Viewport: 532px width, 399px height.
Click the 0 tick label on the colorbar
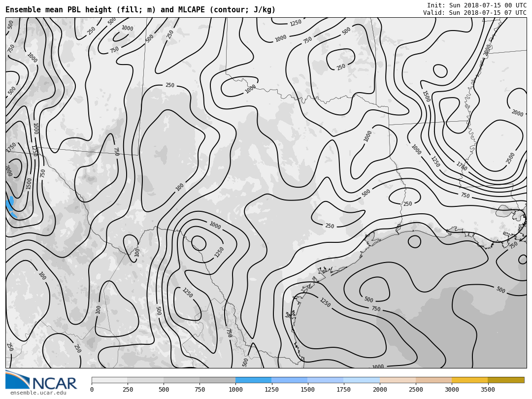(x=92, y=390)
